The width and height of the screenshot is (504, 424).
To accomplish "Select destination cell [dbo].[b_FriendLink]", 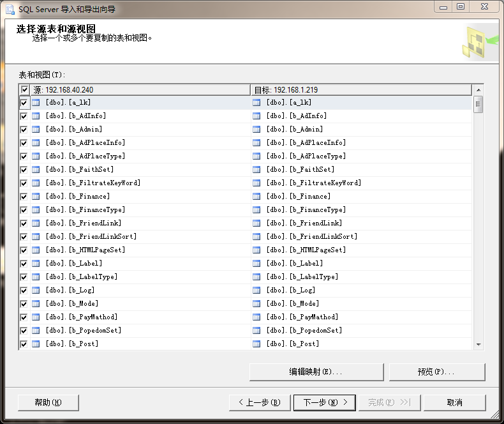I will tap(361, 223).
